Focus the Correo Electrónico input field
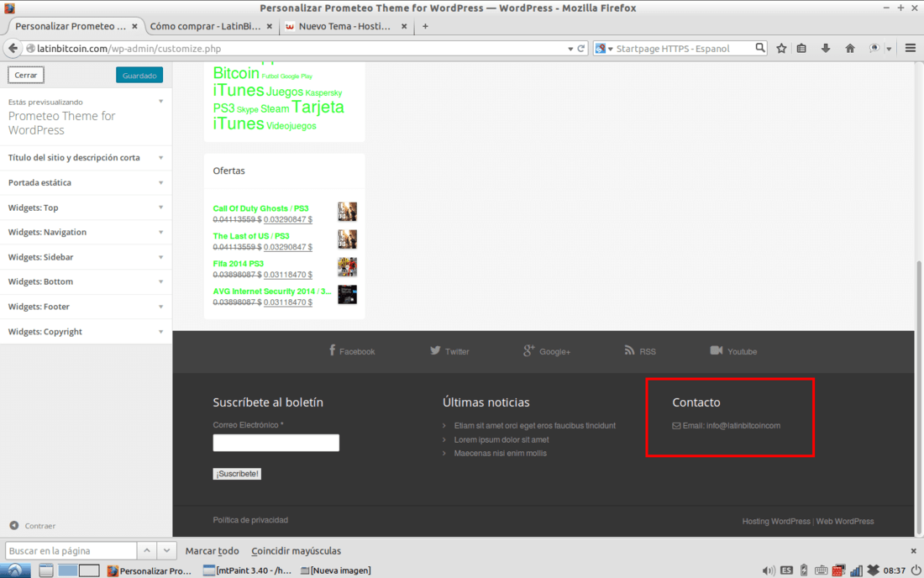 click(276, 443)
